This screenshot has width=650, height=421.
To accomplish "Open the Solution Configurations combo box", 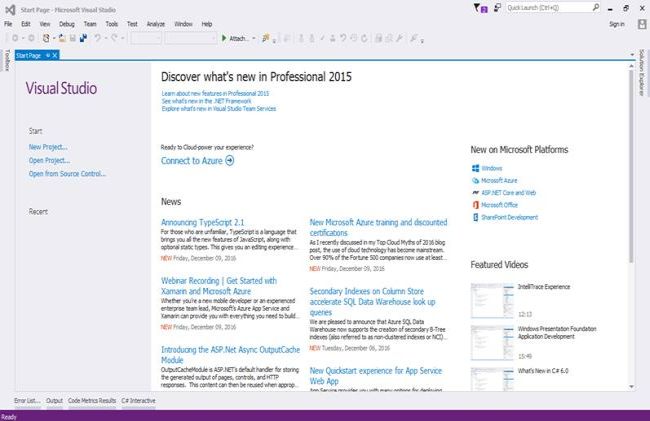I will [x=146, y=38].
